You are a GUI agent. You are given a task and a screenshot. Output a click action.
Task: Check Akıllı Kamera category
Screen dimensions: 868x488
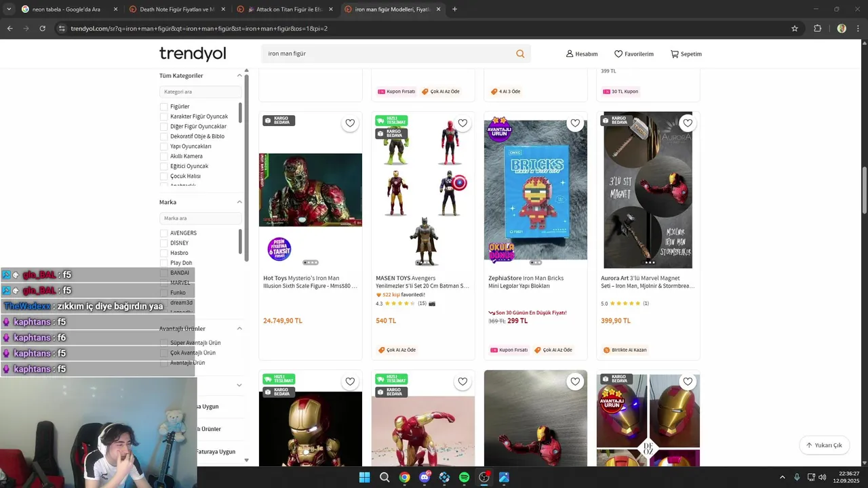163,157
